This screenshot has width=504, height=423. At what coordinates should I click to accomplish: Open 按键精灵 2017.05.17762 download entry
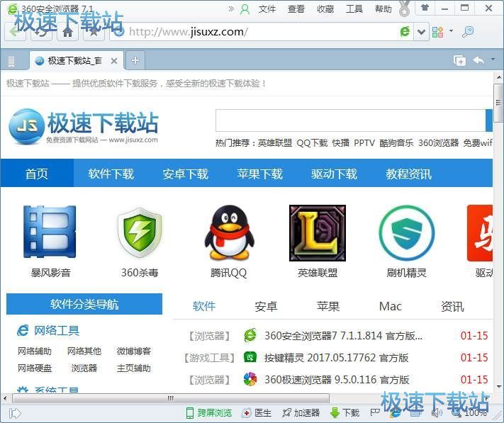[336, 358]
